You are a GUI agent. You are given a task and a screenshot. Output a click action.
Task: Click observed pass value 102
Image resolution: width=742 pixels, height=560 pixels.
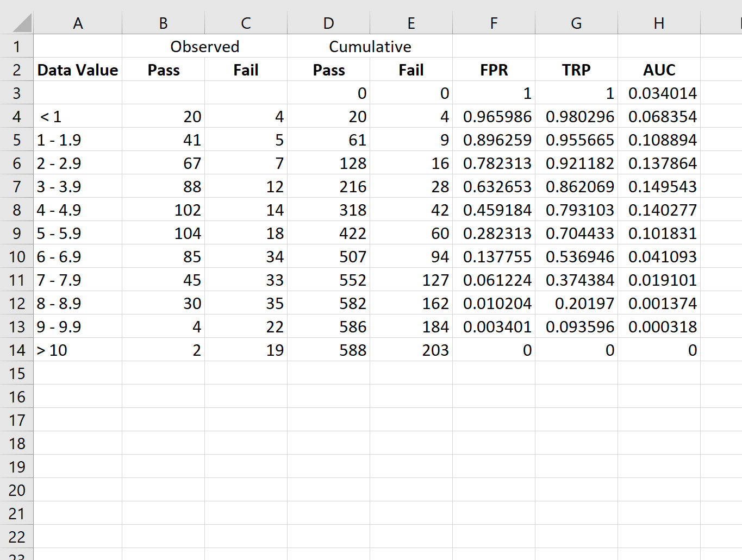pos(163,210)
